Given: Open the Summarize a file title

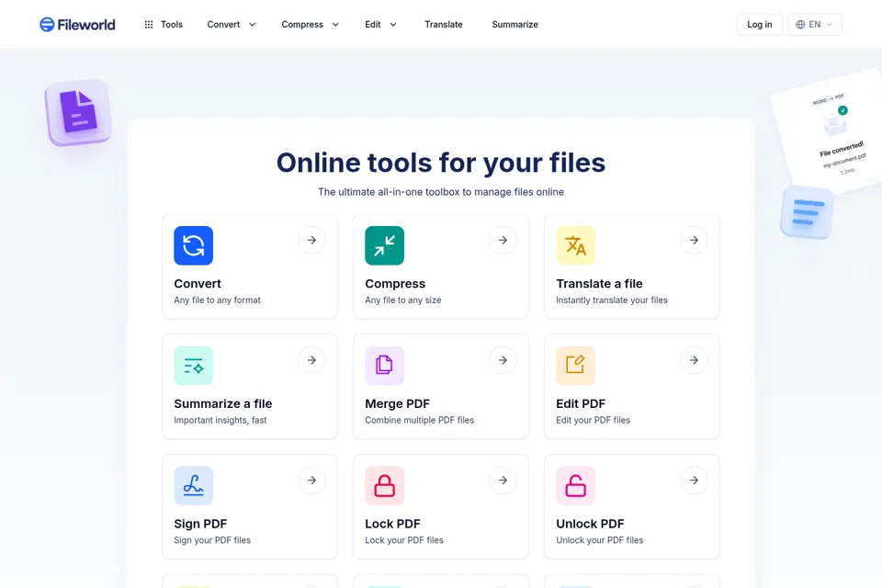Looking at the screenshot, I should 222,403.
